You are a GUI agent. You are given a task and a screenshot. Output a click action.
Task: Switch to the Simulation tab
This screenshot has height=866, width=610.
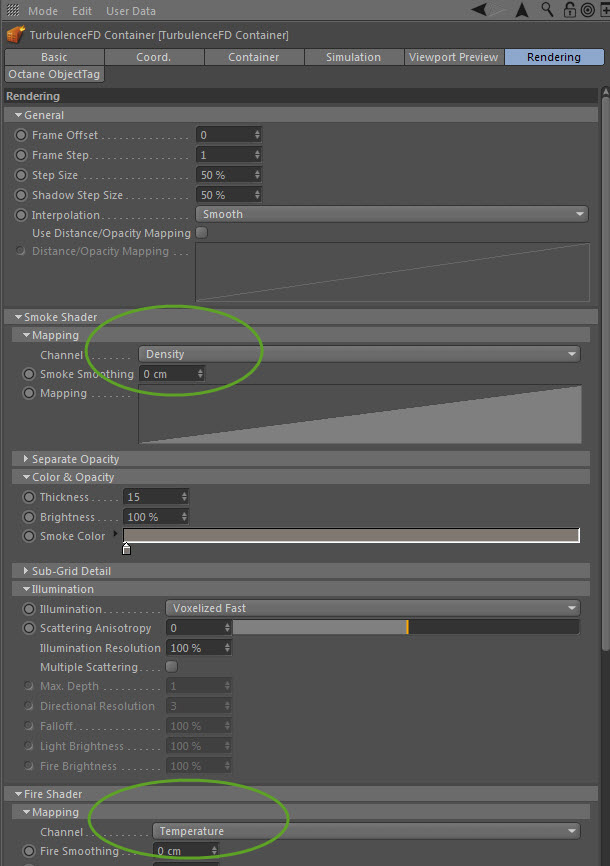[354, 57]
